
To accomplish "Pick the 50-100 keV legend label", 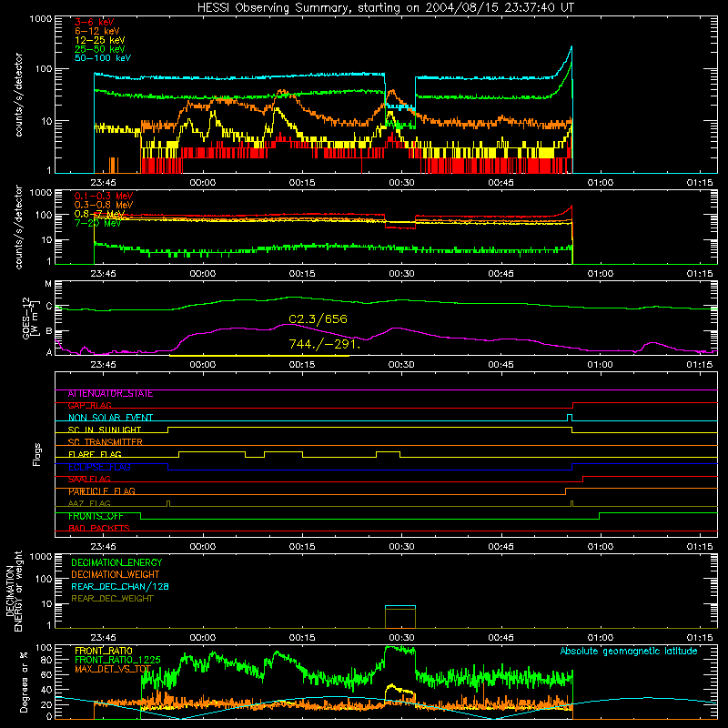I will point(103,58).
